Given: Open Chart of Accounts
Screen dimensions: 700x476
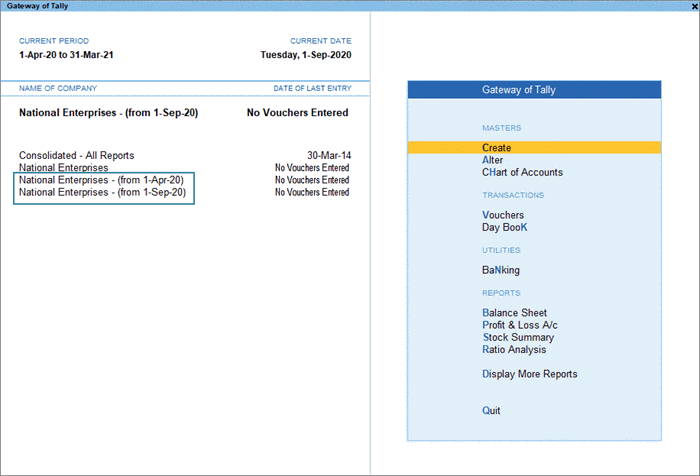Looking at the screenshot, I should click(522, 172).
